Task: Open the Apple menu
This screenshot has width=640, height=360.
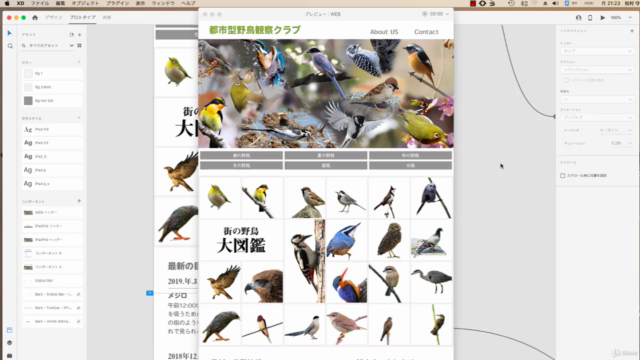Action: [x=7, y=3]
